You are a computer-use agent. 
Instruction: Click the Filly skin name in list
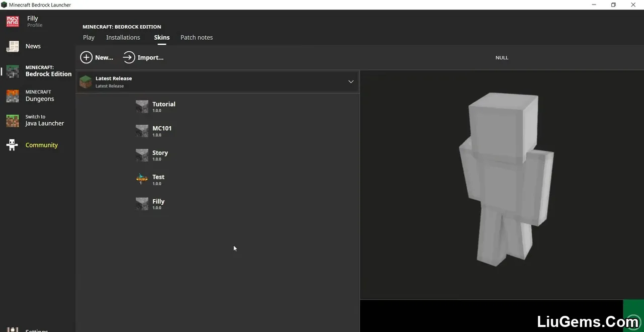click(x=158, y=201)
